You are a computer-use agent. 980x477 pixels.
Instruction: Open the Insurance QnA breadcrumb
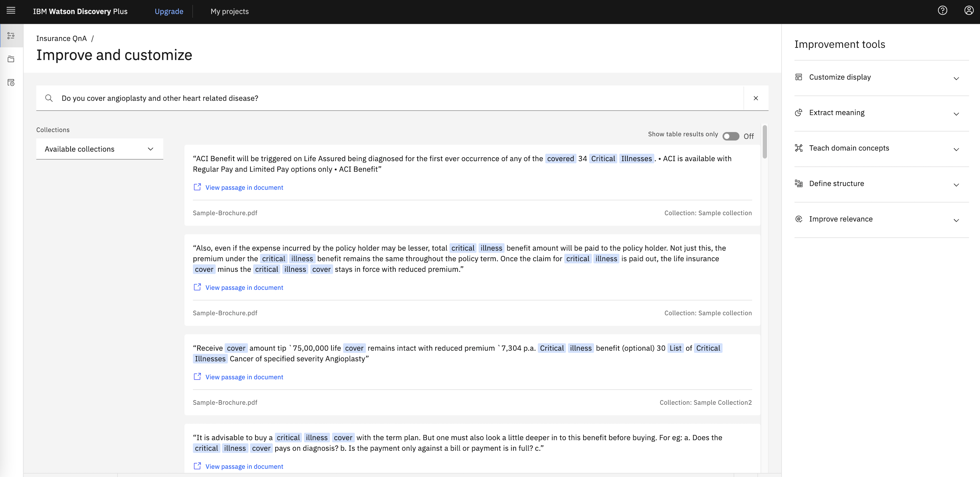[x=61, y=38]
